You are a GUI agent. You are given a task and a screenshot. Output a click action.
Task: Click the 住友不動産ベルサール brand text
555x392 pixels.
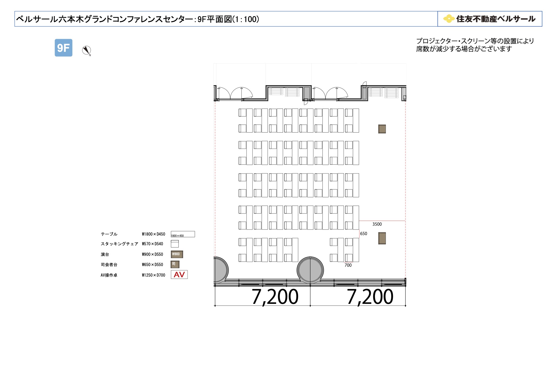point(496,19)
